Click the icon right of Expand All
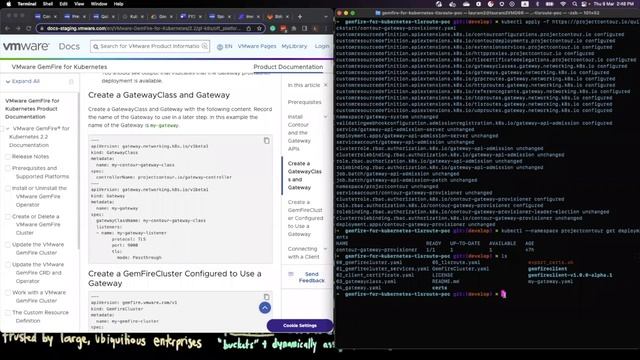The height and width of the screenshot is (360, 640). 71,82
